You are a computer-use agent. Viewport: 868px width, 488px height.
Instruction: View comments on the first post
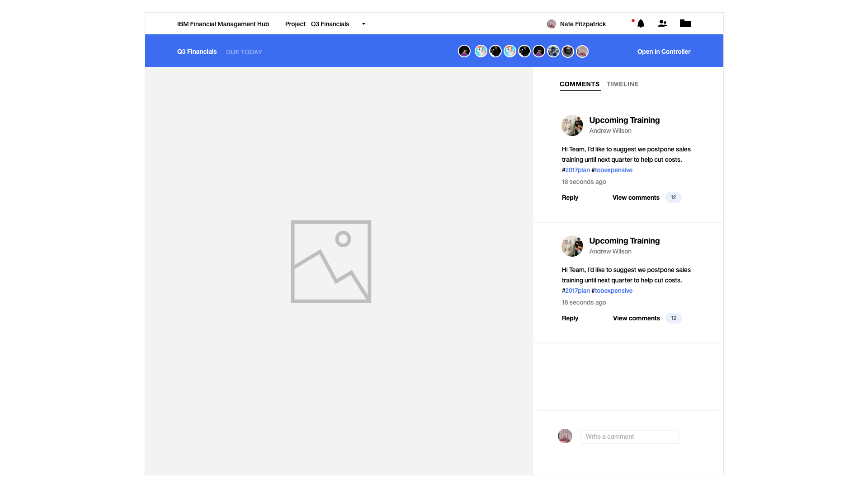pyautogui.click(x=636, y=197)
